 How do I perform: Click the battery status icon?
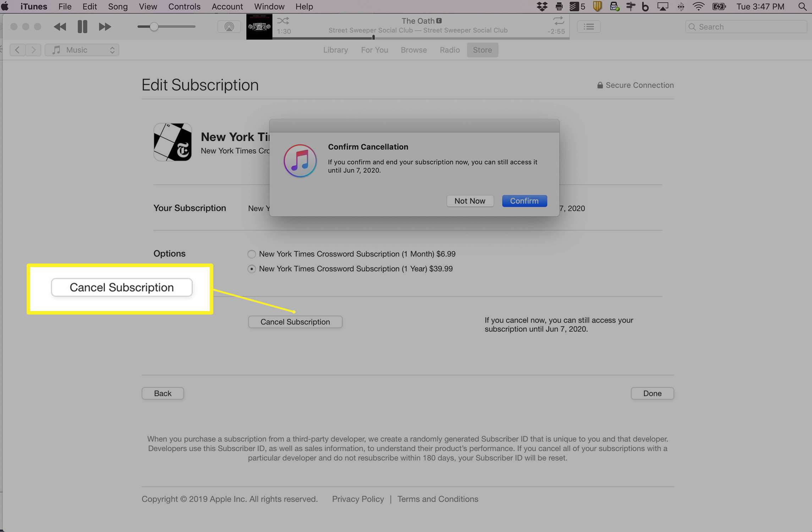coord(719,6)
